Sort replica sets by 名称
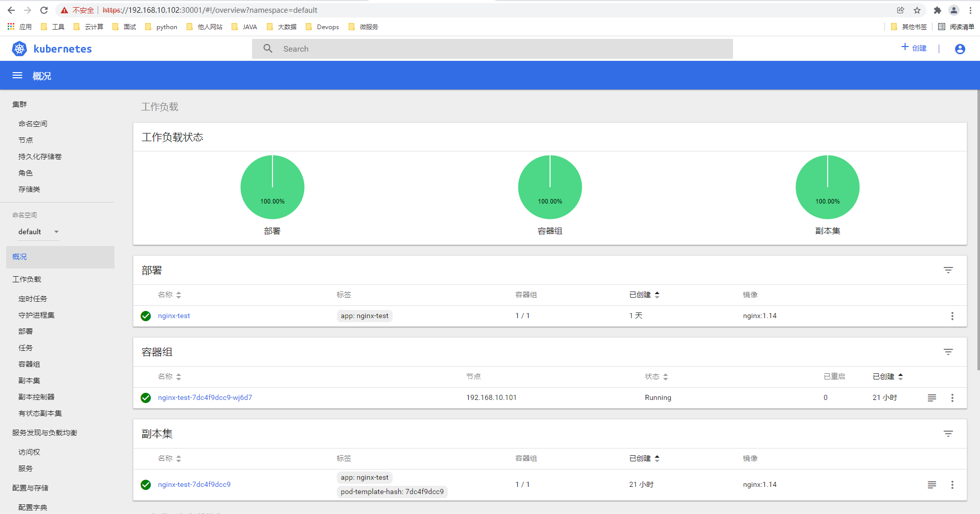980x514 pixels. (x=169, y=458)
